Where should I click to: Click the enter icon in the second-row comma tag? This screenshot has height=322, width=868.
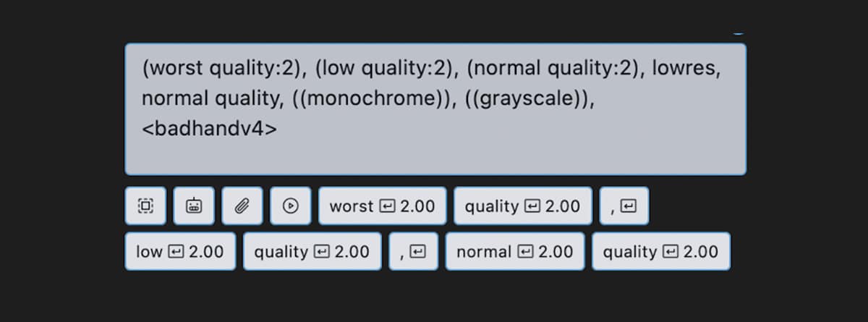(x=418, y=252)
